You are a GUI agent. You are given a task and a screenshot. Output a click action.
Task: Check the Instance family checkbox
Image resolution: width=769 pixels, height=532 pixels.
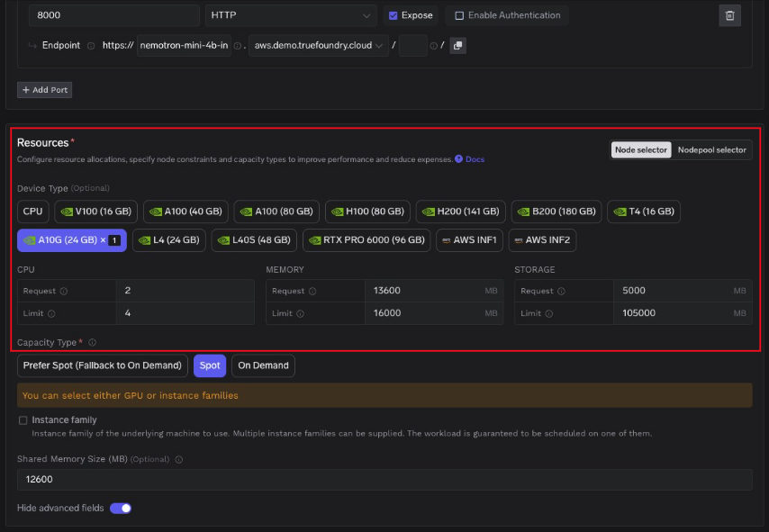click(x=23, y=420)
